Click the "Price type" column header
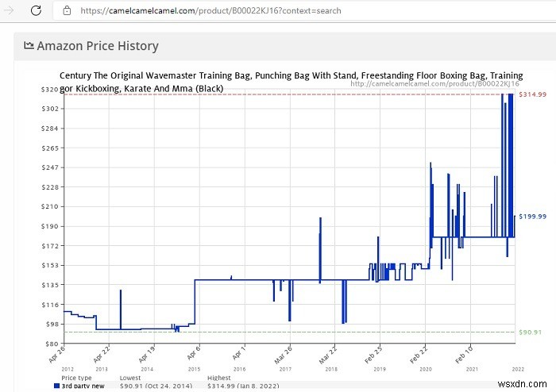 (x=76, y=378)
